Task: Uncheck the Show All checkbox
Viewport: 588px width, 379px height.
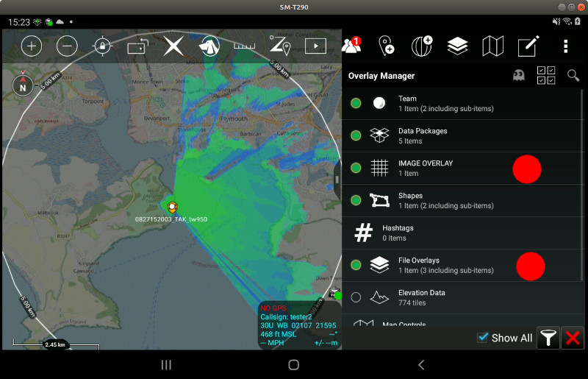Action: coord(483,338)
